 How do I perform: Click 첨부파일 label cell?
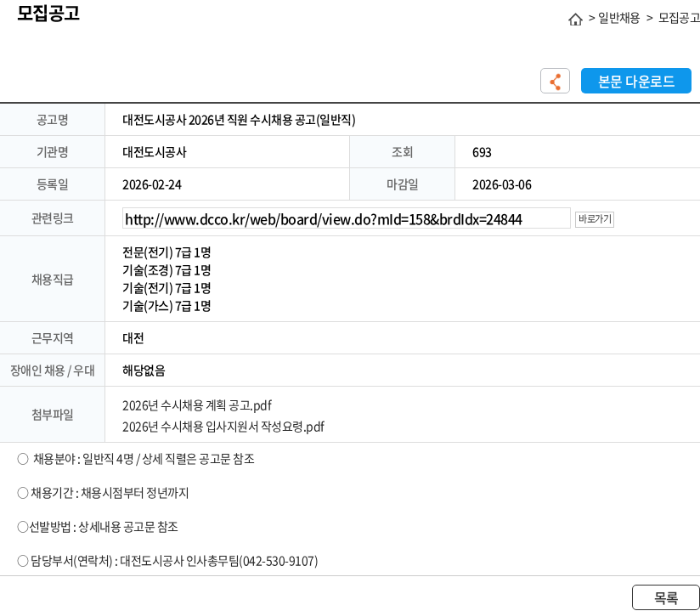(x=52, y=415)
